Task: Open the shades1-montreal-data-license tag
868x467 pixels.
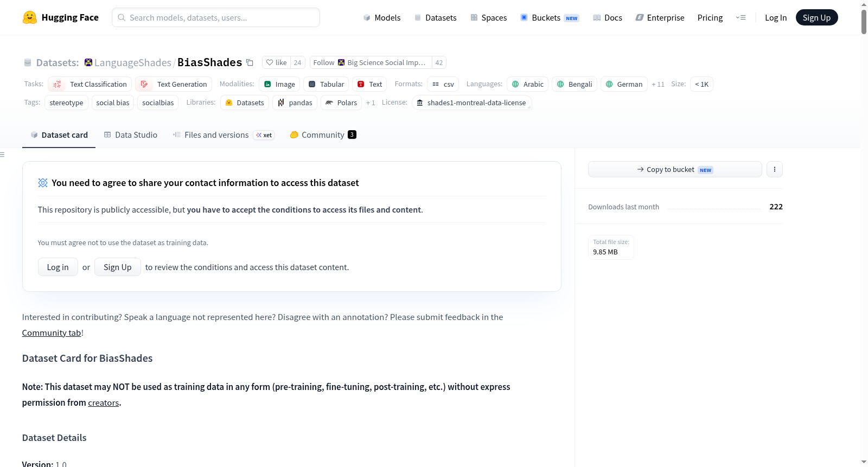Action: (x=472, y=103)
